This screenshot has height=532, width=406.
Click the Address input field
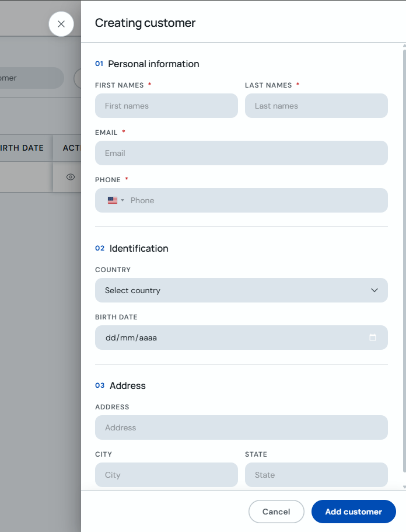242,427
